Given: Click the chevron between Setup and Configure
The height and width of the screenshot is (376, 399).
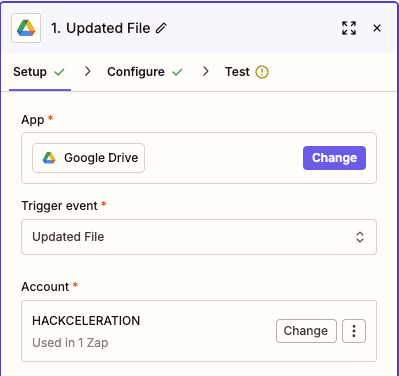Looking at the screenshot, I should [87, 71].
